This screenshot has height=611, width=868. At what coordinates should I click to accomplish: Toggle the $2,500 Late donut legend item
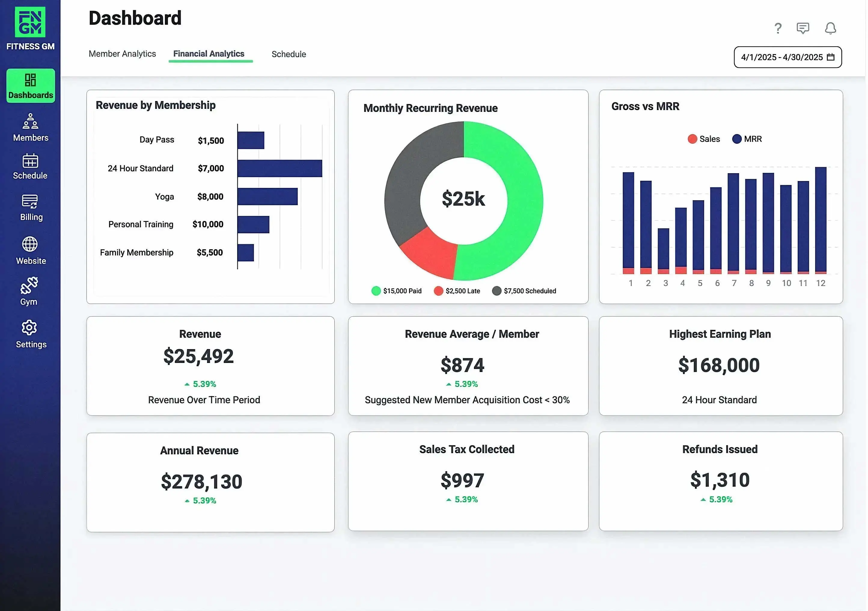[x=457, y=290]
